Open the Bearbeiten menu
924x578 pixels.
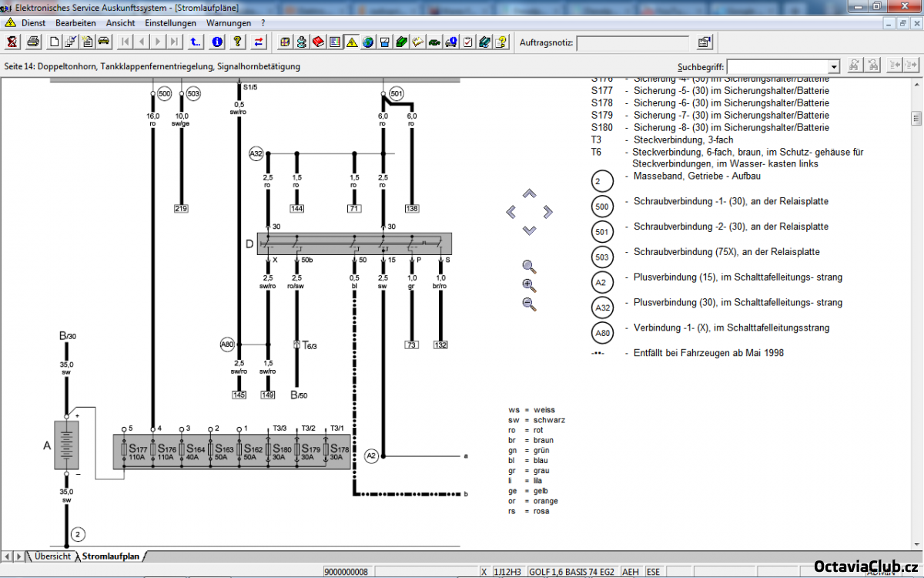coord(75,23)
